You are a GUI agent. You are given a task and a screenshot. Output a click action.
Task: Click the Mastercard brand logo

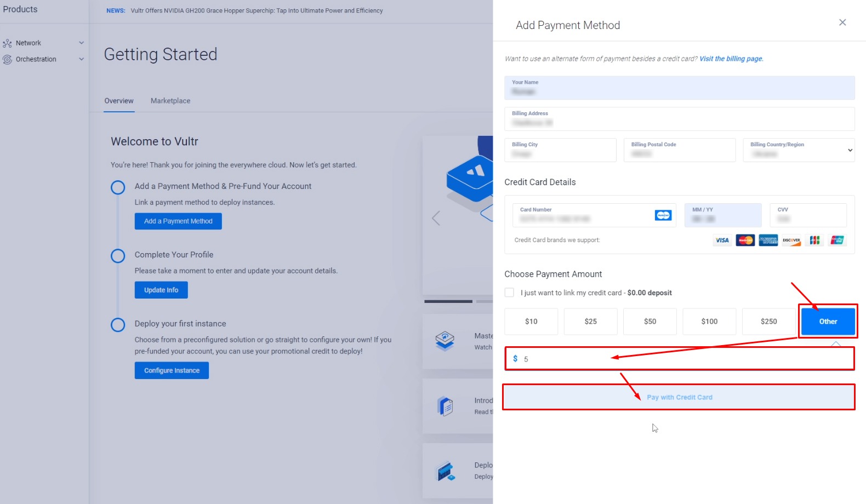click(745, 240)
